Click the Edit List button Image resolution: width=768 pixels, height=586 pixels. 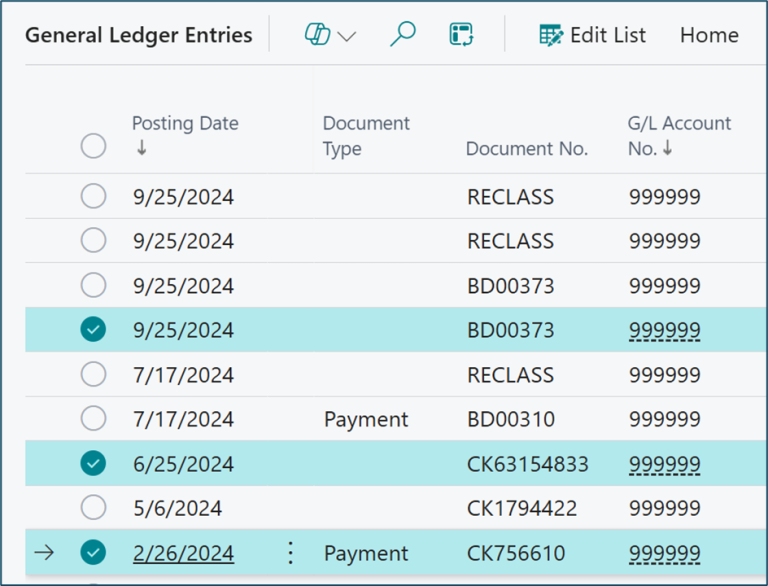[x=592, y=35]
